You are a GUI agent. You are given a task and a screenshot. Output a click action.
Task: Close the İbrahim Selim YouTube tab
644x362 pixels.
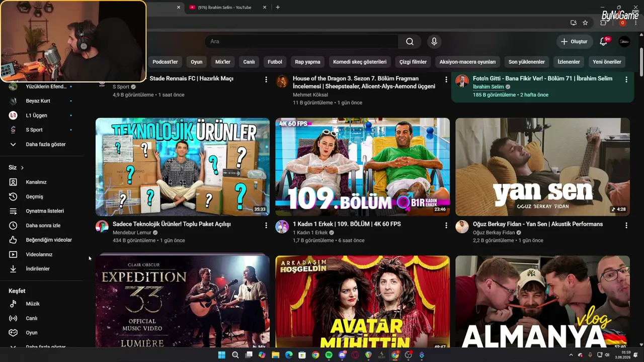[264, 8]
